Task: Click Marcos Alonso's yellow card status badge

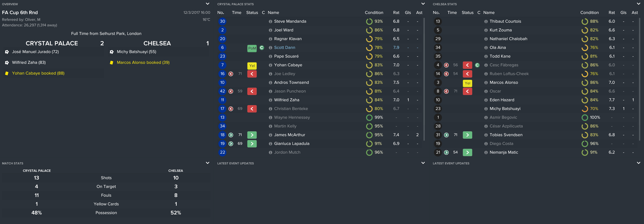Action: coord(467,83)
